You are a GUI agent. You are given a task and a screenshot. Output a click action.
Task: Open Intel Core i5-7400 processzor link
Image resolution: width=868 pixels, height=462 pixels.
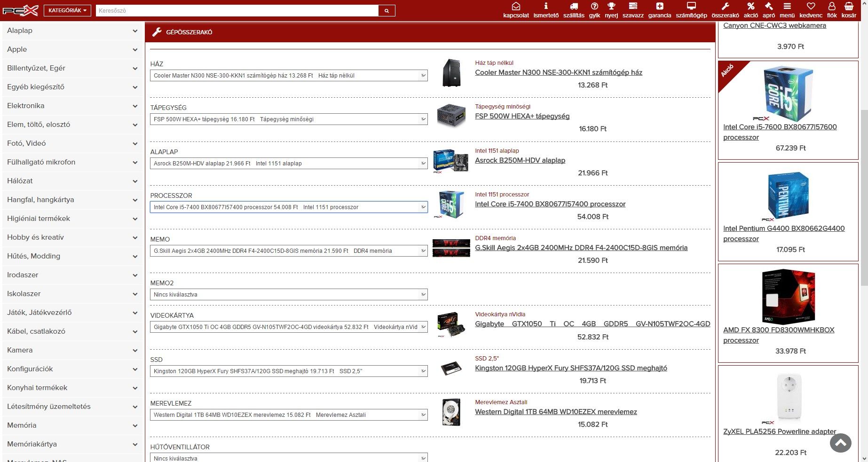550,204
